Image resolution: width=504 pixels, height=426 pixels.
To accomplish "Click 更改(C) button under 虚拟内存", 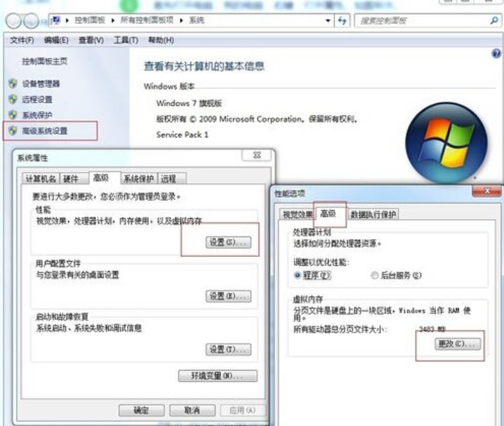I will tap(458, 344).
